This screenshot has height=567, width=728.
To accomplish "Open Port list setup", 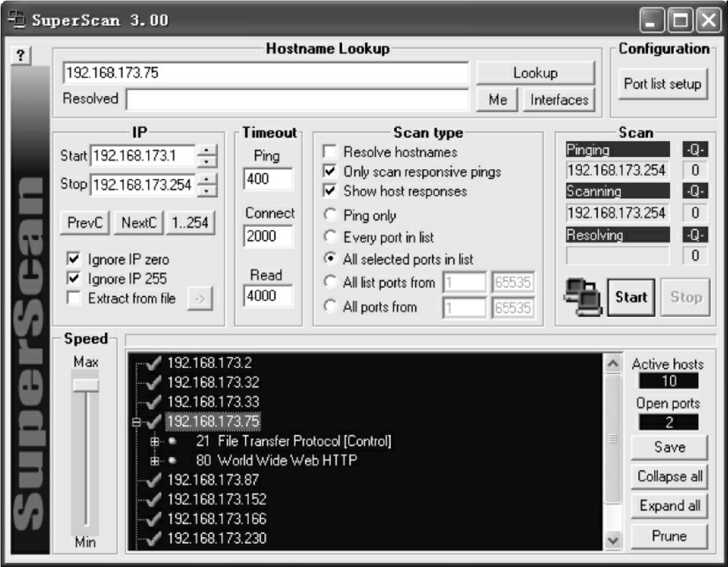I will pyautogui.click(x=663, y=84).
